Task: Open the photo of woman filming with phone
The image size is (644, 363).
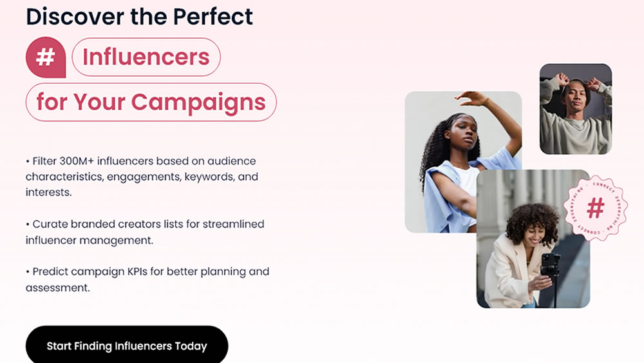Action: [533, 239]
